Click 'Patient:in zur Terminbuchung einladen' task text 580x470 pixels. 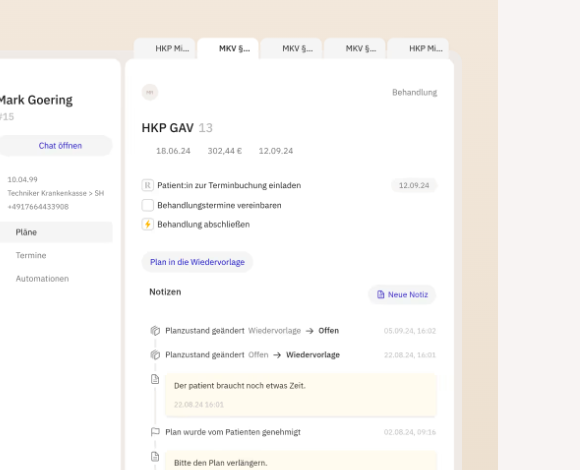click(x=229, y=185)
